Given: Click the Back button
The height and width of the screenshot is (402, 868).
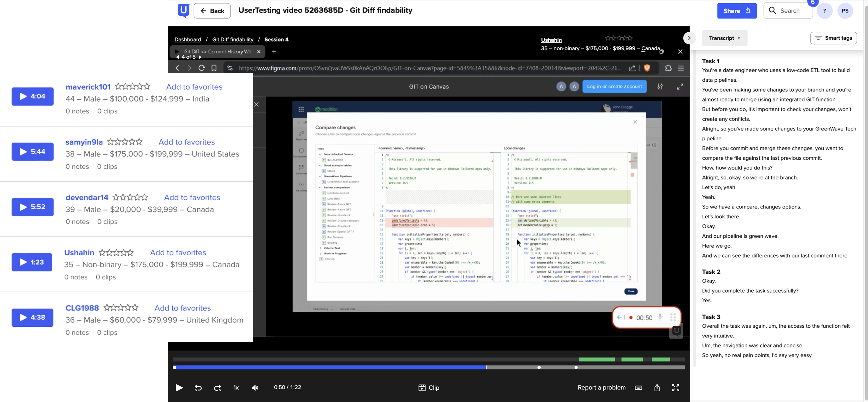Looking at the screenshot, I should (212, 11).
